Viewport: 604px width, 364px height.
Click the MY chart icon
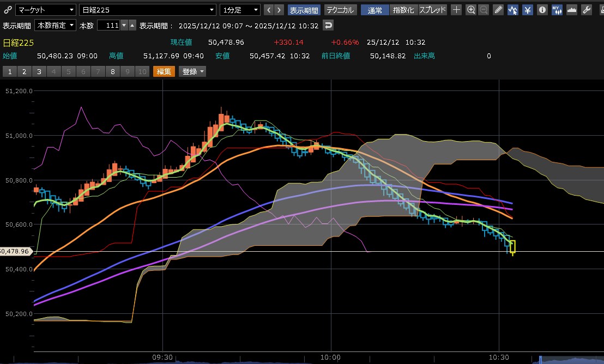pos(557,10)
